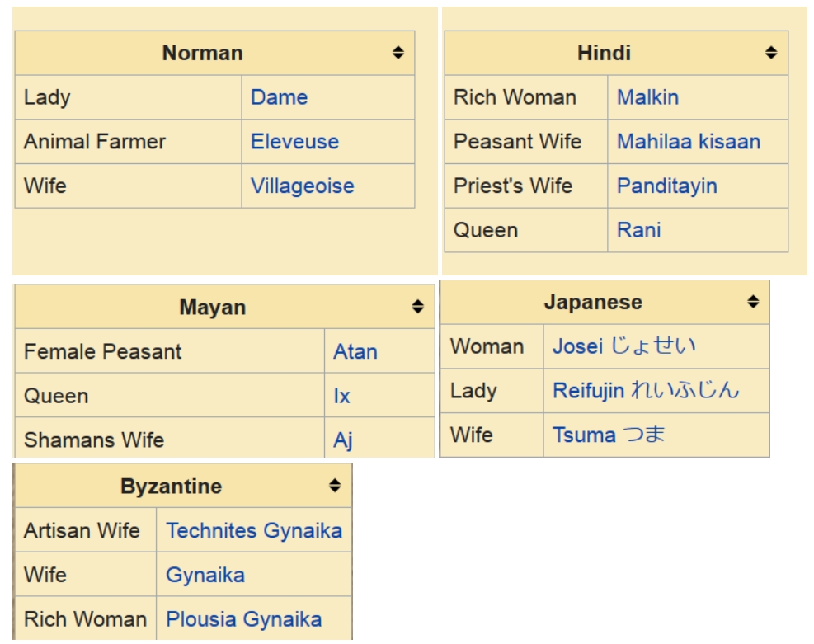Screen dimensions: 814x644
Task: Follow the Eleveuse link
Action: click(295, 141)
